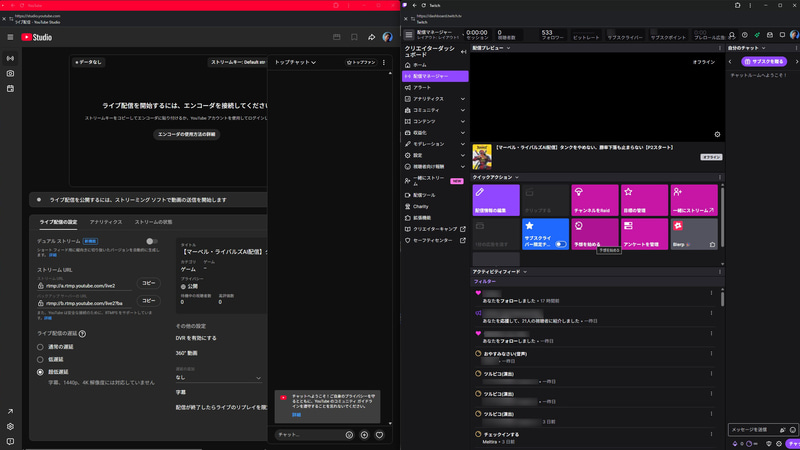
Task: Switch to the ライブ配信の設定 tab
Action: point(59,222)
